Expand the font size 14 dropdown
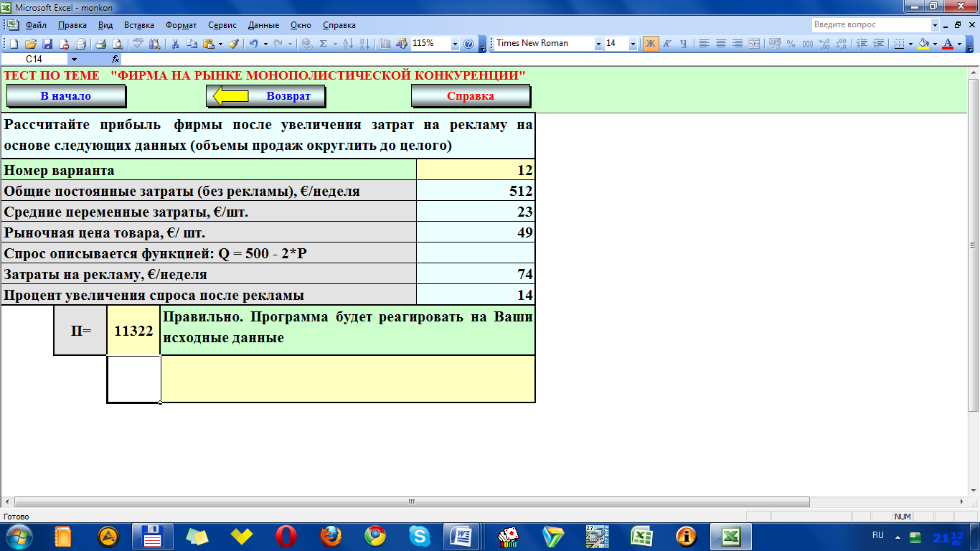The height and width of the screenshot is (551, 980). click(x=633, y=44)
